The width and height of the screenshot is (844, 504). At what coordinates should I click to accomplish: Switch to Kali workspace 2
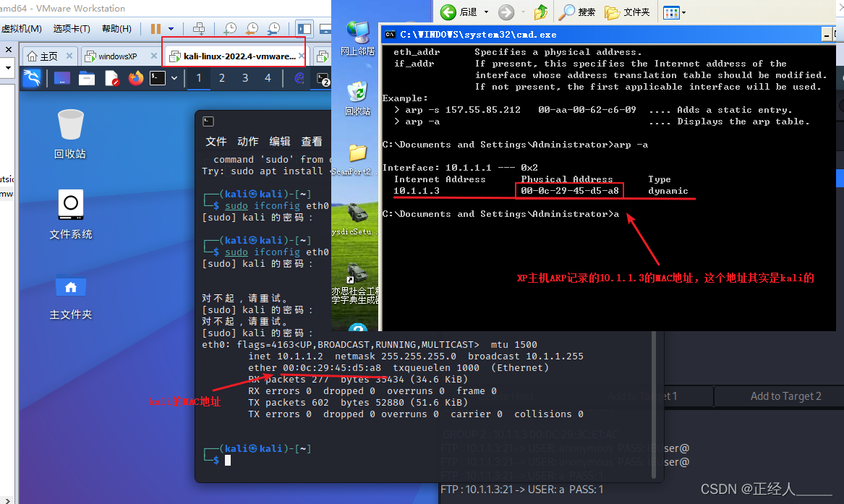pyautogui.click(x=222, y=78)
